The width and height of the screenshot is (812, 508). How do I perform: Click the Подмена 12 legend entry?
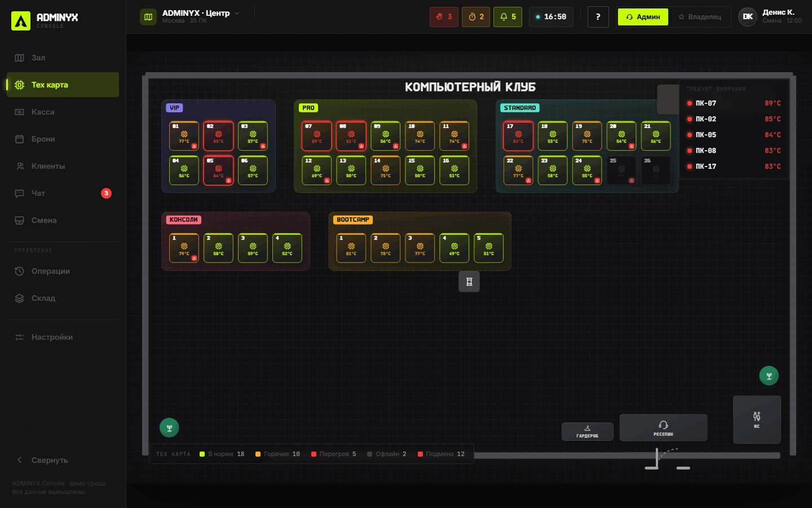click(442, 454)
